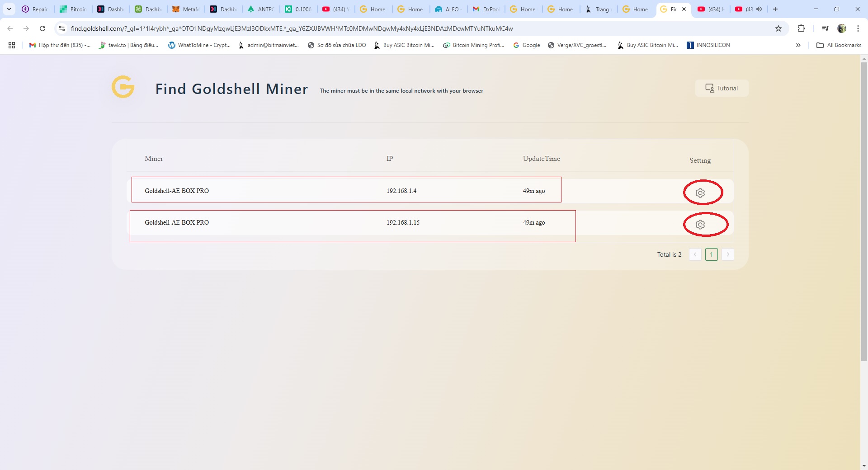This screenshot has width=868, height=470.
Task: Switch to the Bitcoin tab
Action: coord(73,9)
